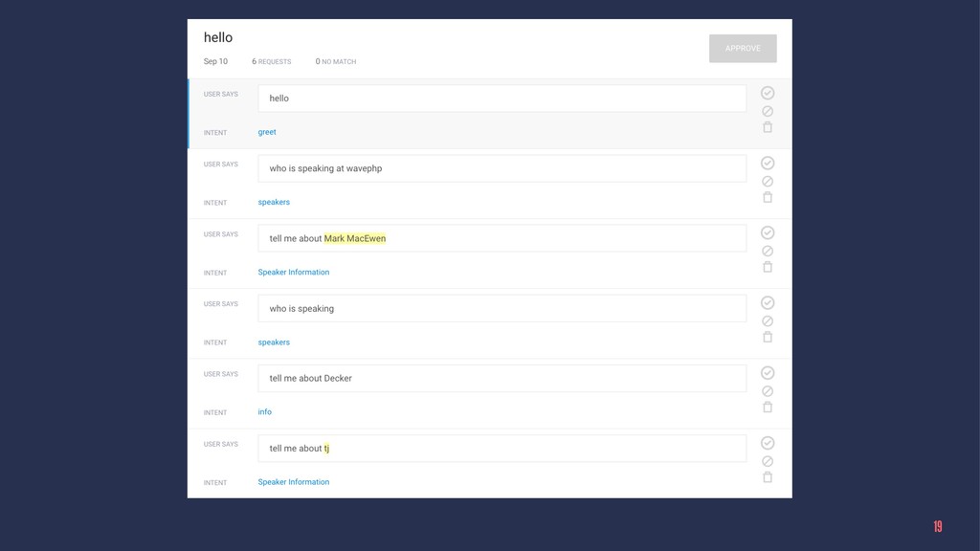
Task: Click the '0 NO MATCH' count
Action: [336, 61]
